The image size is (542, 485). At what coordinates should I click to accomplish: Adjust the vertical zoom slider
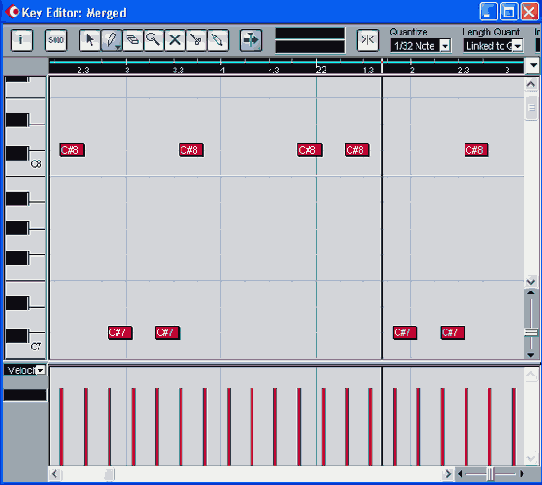coord(531,332)
